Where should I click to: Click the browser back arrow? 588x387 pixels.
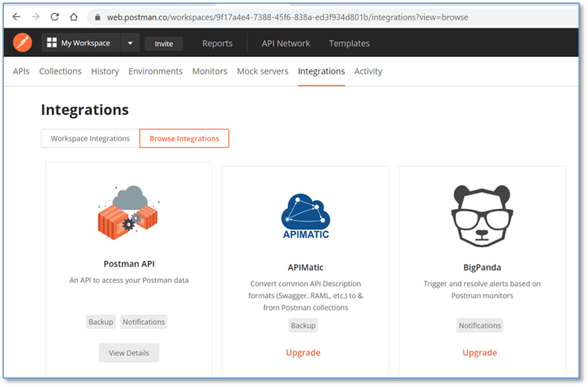pos(16,17)
